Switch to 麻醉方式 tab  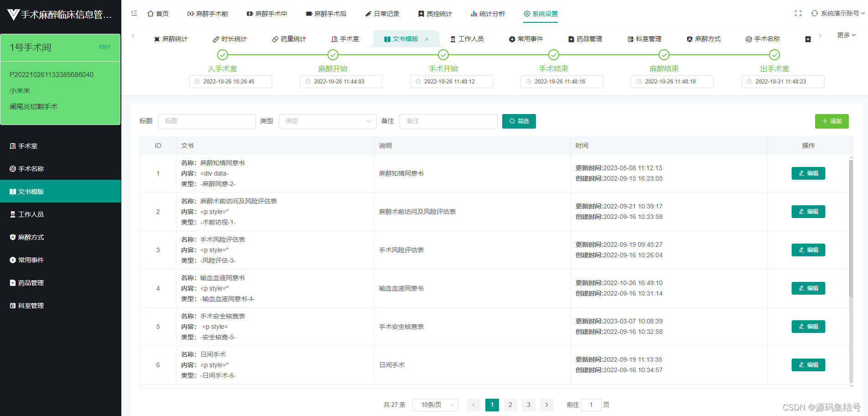pos(704,39)
